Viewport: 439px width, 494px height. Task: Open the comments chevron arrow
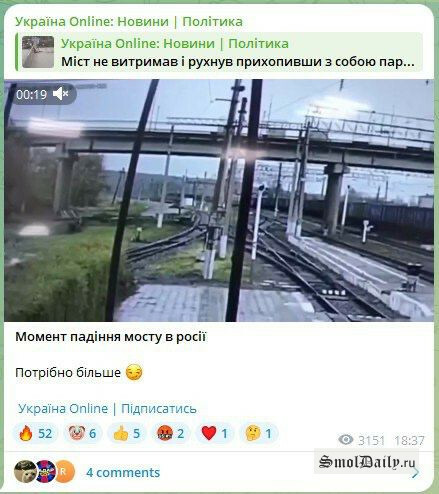tap(416, 473)
